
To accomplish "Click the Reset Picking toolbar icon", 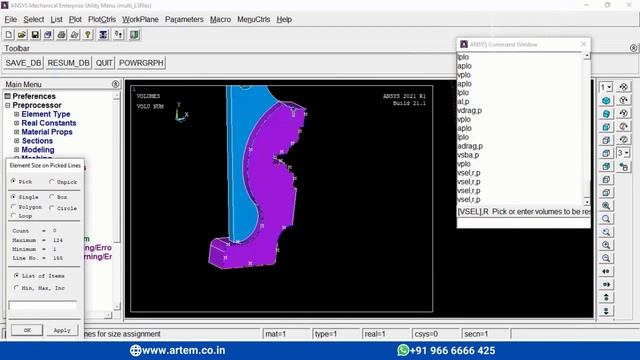I will coord(119,35).
